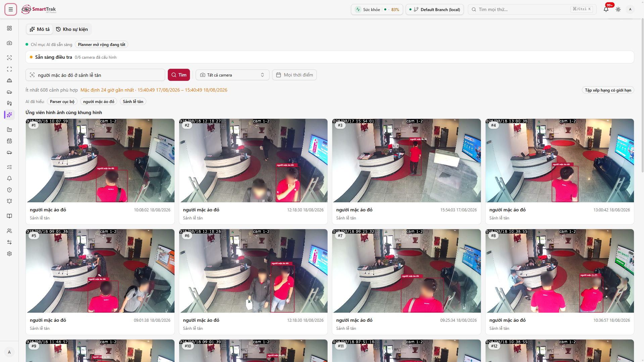
Task: Click the Tập xếp hạng có giới hạn badge
Action: 608,90
